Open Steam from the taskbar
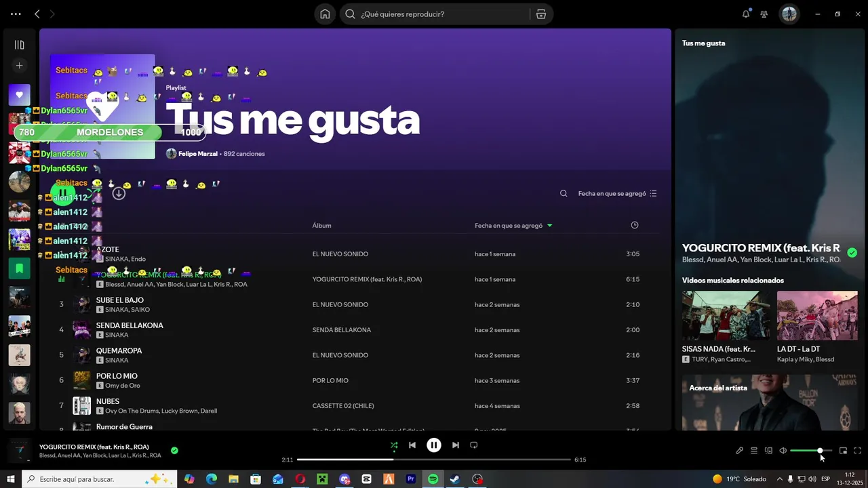 pos(455,479)
